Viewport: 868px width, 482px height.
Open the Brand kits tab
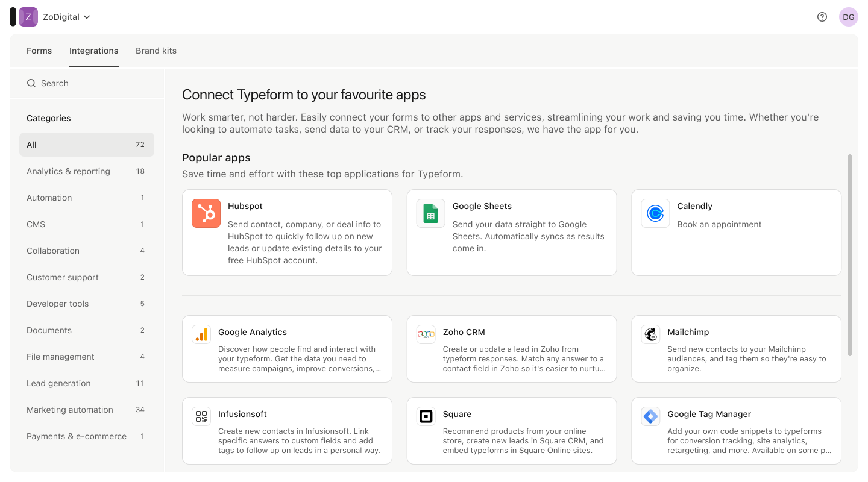[x=156, y=51]
